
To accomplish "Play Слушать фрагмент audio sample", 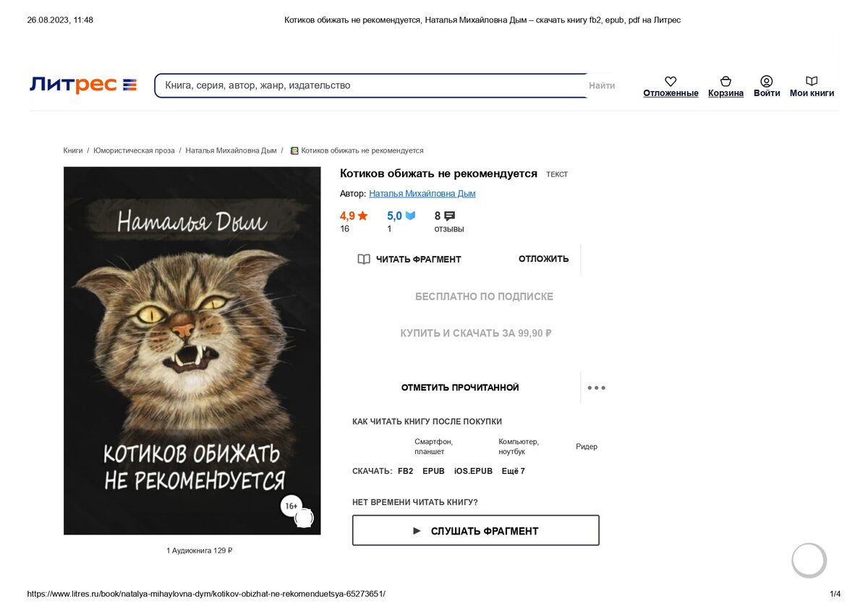I will (476, 530).
